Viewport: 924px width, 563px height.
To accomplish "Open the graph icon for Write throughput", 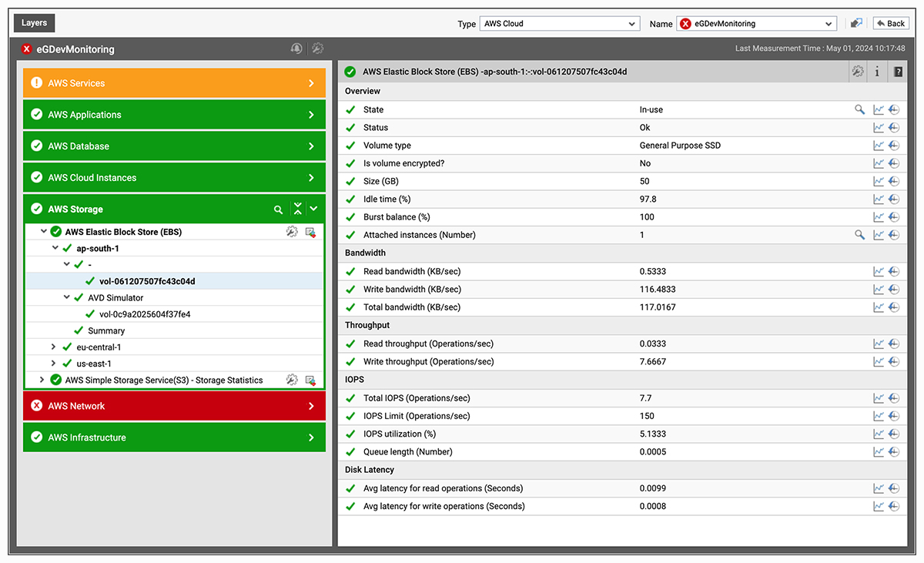I will (879, 362).
